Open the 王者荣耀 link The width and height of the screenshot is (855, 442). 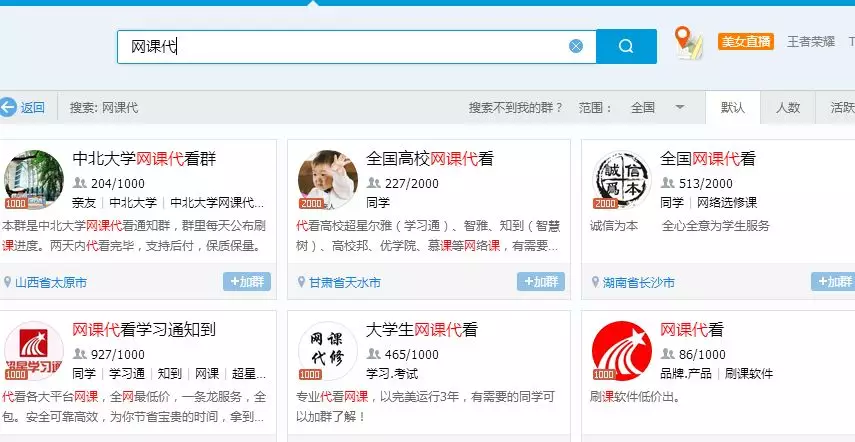[811, 41]
